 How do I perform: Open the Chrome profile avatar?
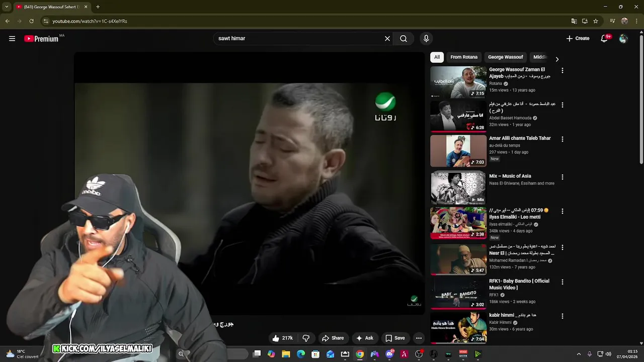click(624, 21)
